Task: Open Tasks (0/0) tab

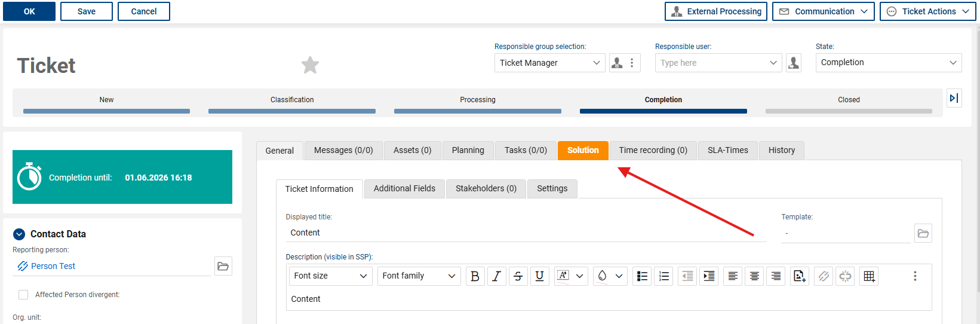Action: click(x=526, y=150)
